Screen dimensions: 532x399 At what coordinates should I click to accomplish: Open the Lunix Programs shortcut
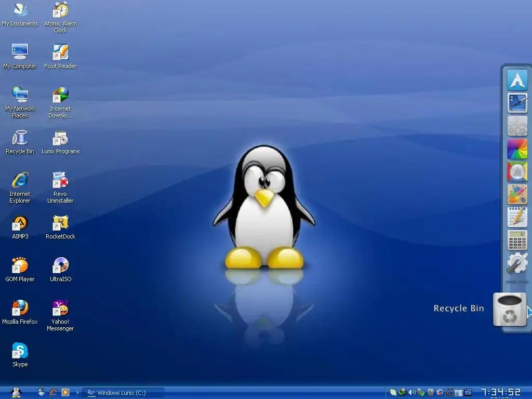point(60,142)
